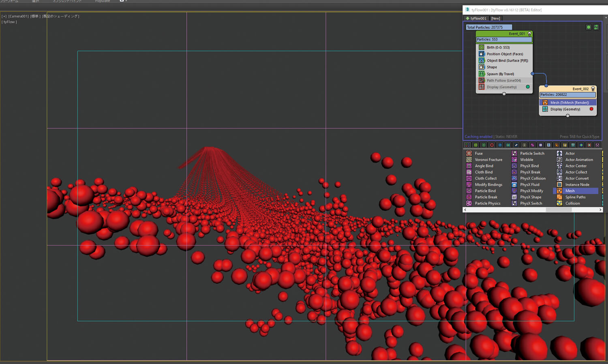Toggle the green circle button in tyFlow editor
Viewport: 608px width, 364px height.
[x=589, y=27]
